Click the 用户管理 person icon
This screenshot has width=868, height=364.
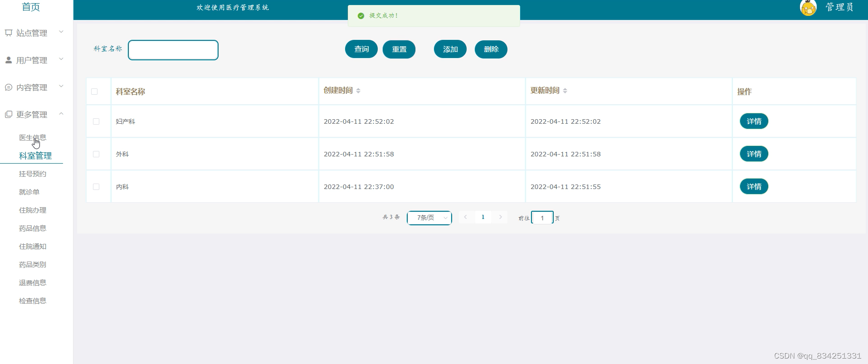(9, 60)
